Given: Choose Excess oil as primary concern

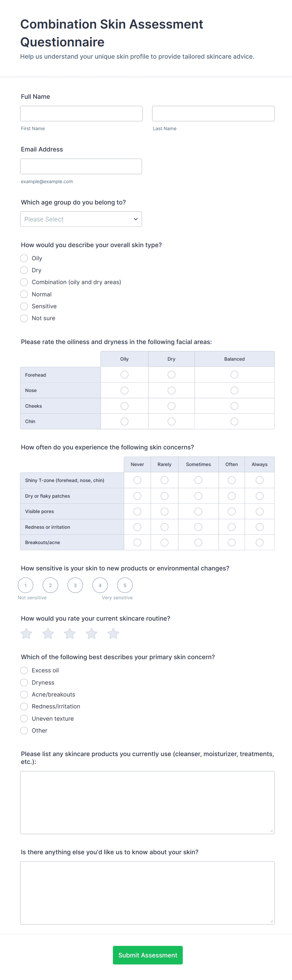Looking at the screenshot, I should click(x=24, y=670).
